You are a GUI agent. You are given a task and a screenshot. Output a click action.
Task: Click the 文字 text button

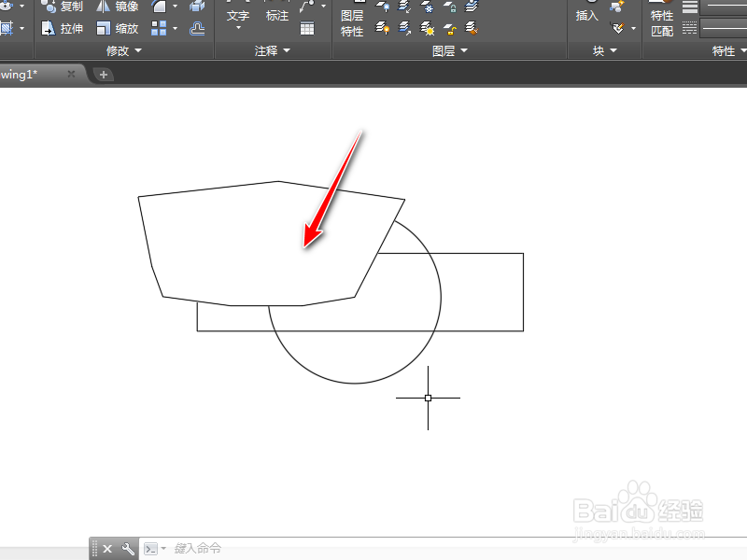click(238, 16)
